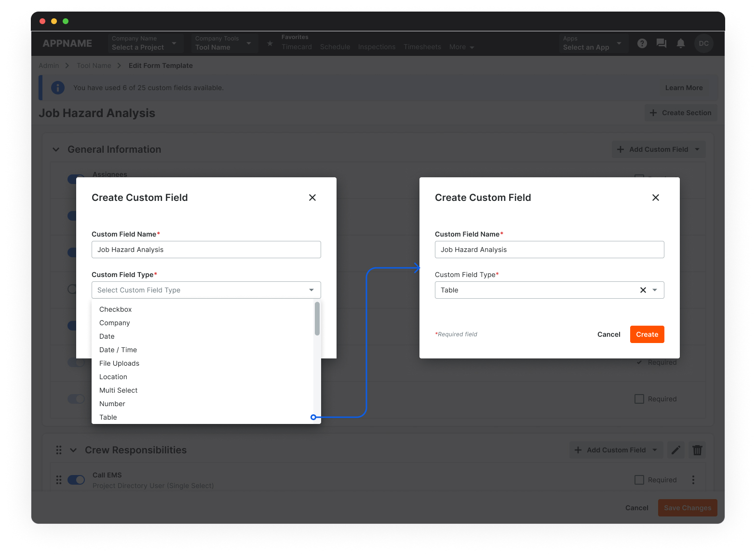Open the notifications bell icon
This screenshot has width=756, height=555.
coord(680,43)
